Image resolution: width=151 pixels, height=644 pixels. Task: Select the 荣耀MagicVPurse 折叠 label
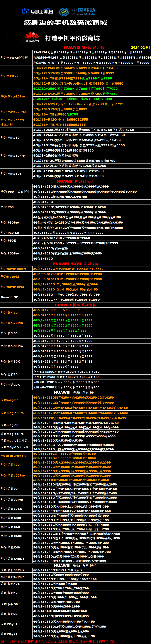tap(15, 456)
